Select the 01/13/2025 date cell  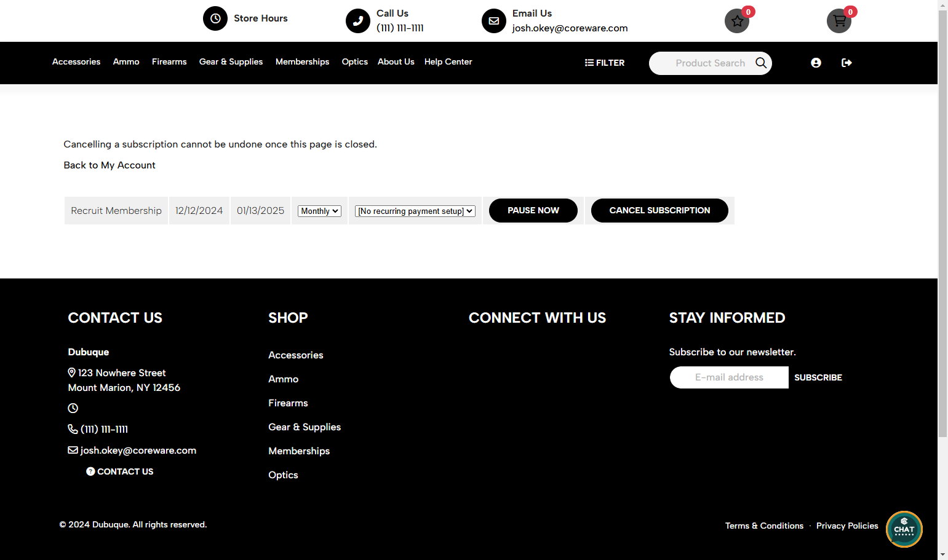coord(260,210)
